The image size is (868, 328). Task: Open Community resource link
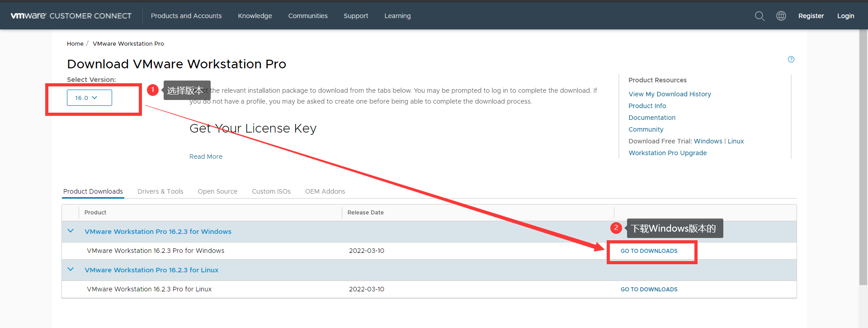point(646,129)
